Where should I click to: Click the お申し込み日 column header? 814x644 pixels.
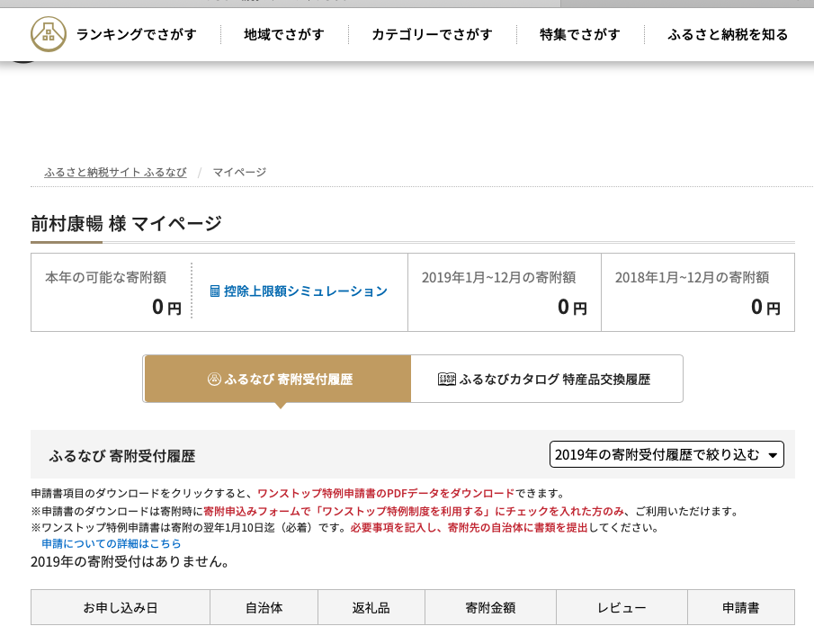[121, 607]
